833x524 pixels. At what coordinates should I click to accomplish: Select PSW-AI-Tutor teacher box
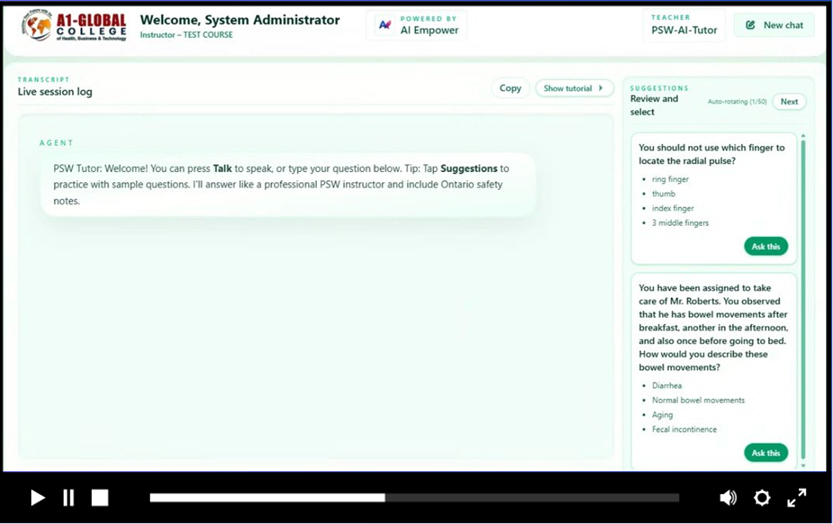coord(684,25)
